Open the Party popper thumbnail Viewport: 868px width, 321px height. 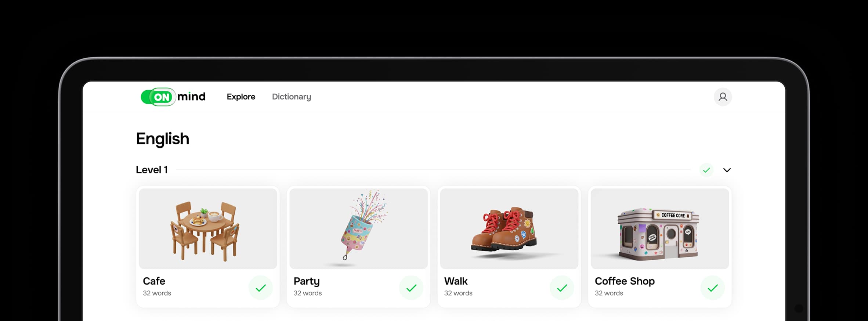pos(358,228)
